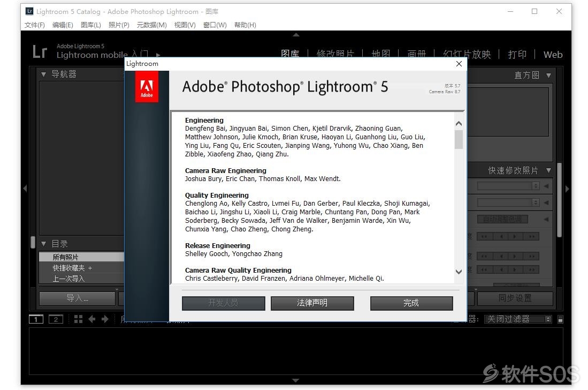Open 法律声明 legal notices

[x=312, y=303]
